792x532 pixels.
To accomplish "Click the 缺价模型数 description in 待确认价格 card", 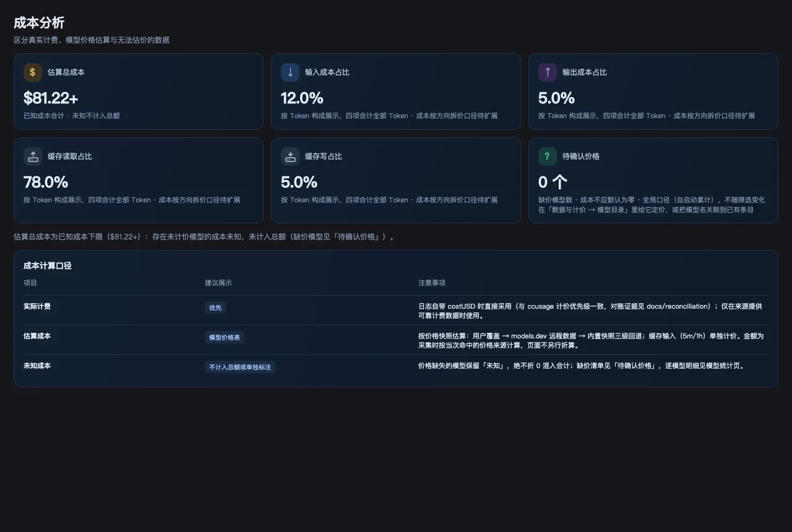I will pos(652,205).
